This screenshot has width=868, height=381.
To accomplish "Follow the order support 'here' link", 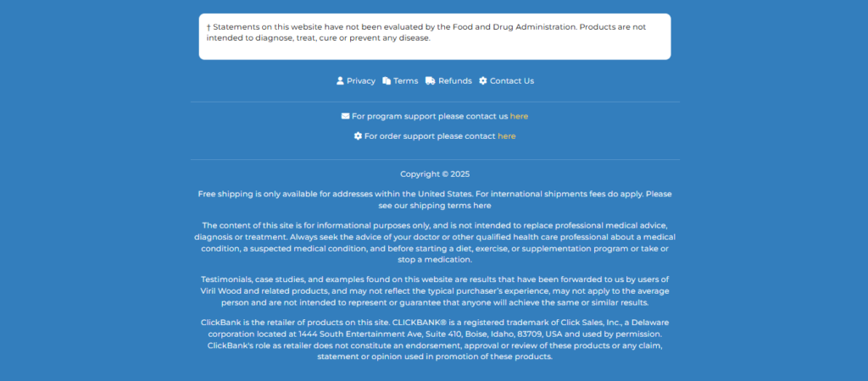I will point(507,136).
